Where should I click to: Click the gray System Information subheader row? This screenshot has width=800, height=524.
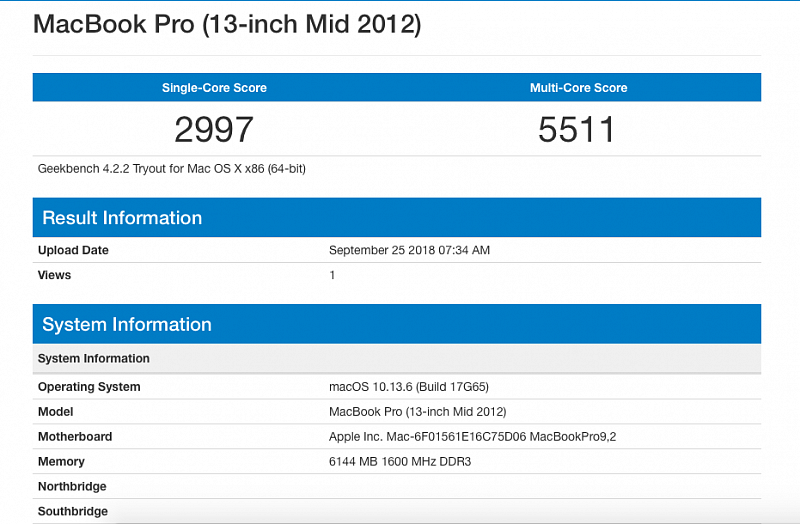coord(94,358)
